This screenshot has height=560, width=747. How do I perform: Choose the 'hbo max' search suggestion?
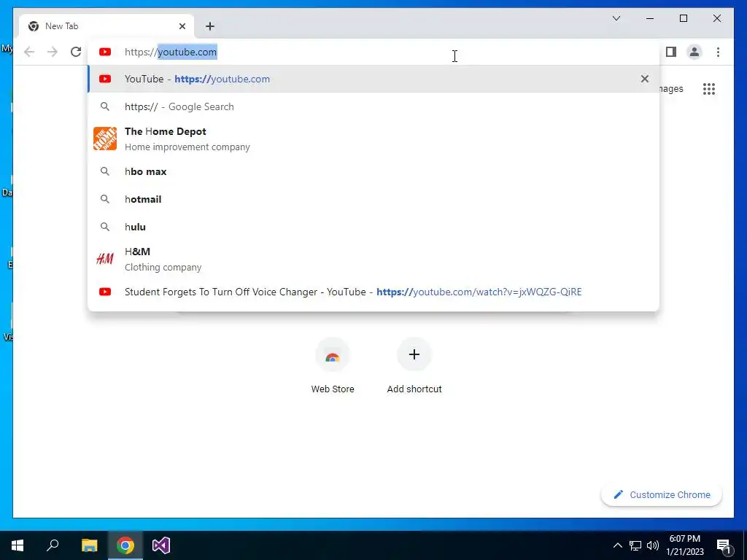(373, 171)
